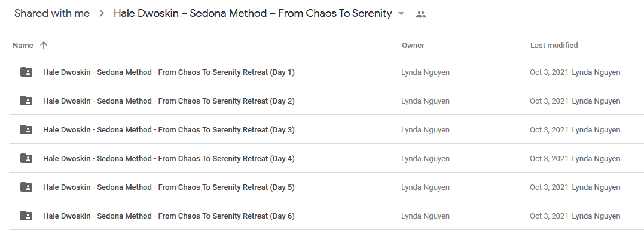Select the Retreat (Day 3) folder row
Screen dimensions: 644x230
326,129
